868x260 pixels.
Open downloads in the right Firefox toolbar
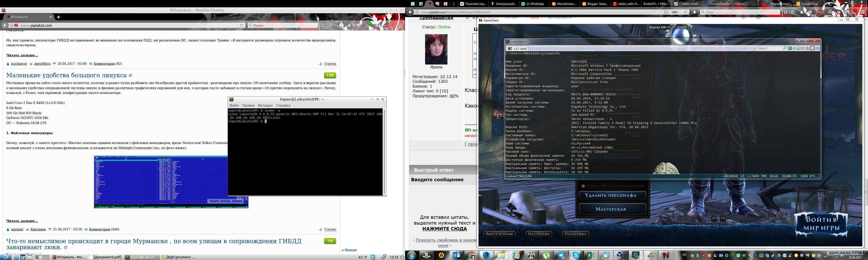(x=694, y=12)
